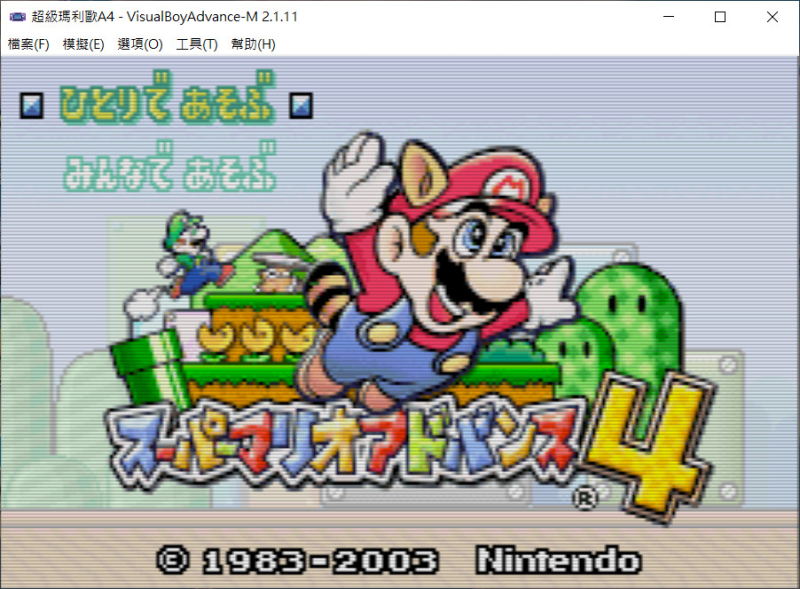
Task: Click the VisualBoyAdvance-M title bar app icon
Action: coord(18,17)
